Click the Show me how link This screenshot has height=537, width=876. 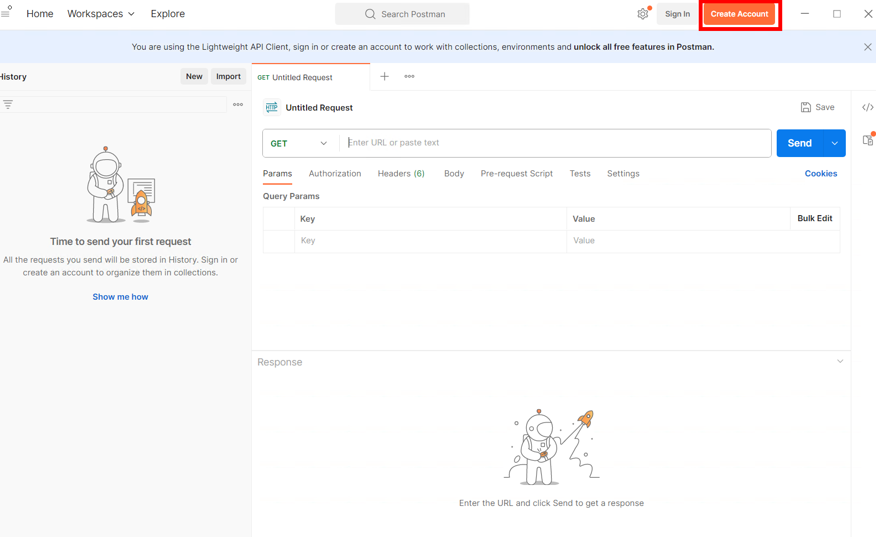(120, 297)
